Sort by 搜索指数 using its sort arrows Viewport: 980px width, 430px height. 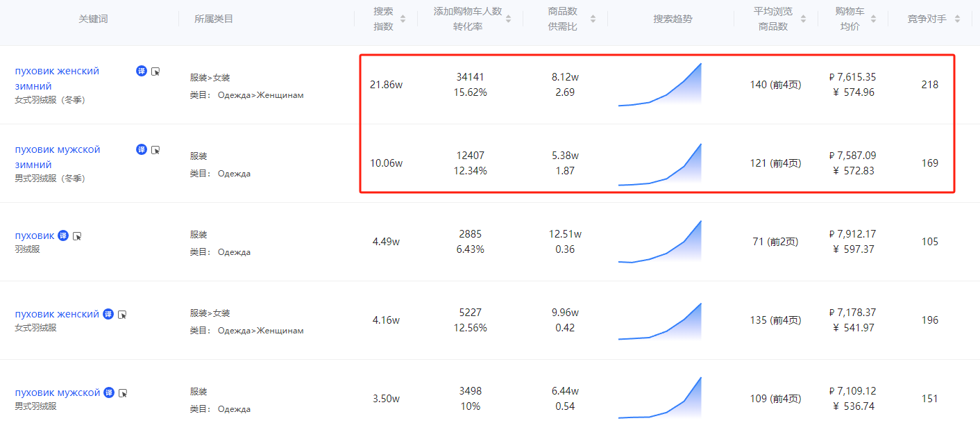(403, 19)
